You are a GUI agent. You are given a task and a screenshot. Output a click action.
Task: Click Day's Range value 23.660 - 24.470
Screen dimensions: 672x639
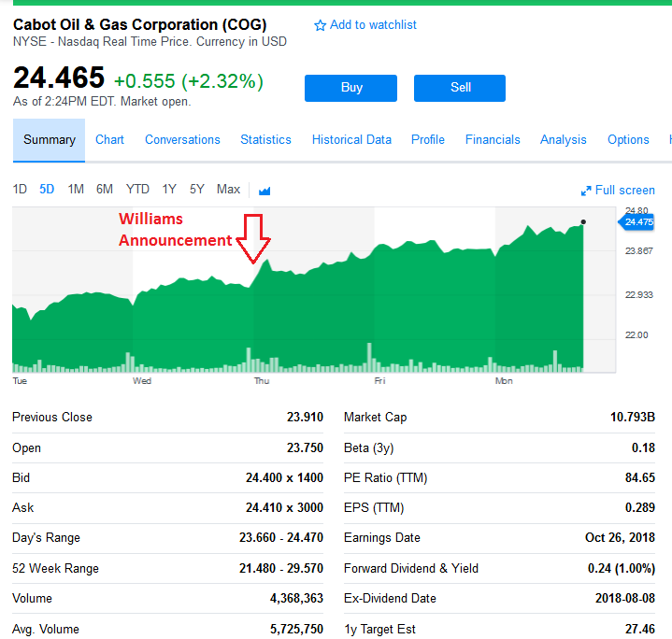click(281, 537)
